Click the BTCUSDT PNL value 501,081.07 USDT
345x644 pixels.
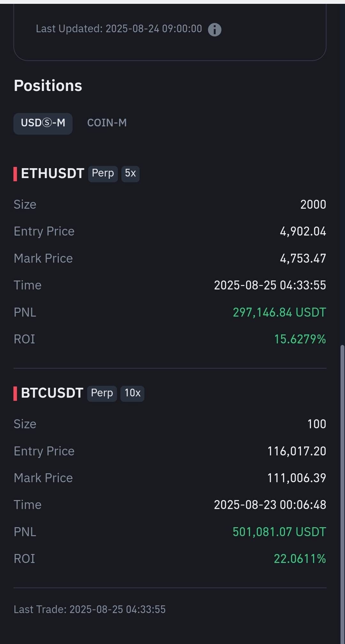click(x=279, y=532)
